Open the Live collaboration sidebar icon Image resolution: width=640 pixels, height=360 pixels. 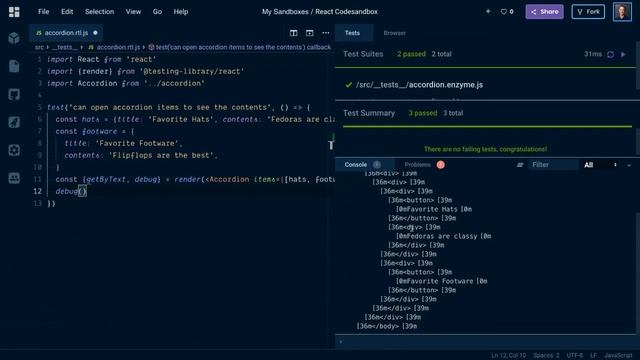[x=14, y=178]
